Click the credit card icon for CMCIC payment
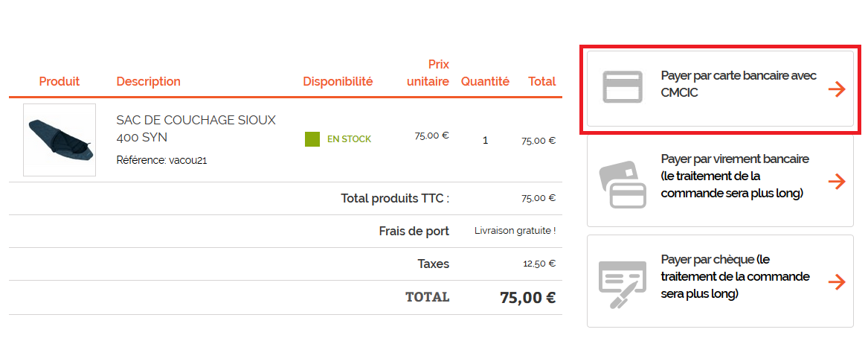This screenshot has width=868, height=341. click(622, 88)
